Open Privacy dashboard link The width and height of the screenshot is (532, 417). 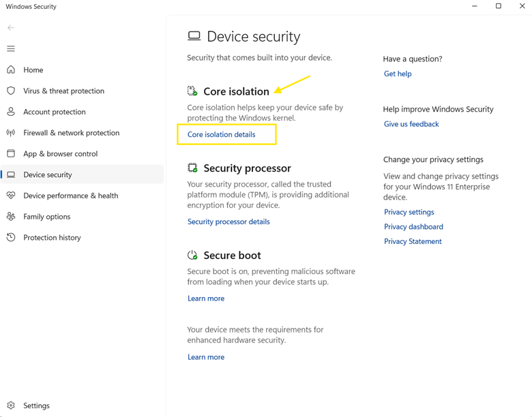pyautogui.click(x=413, y=227)
